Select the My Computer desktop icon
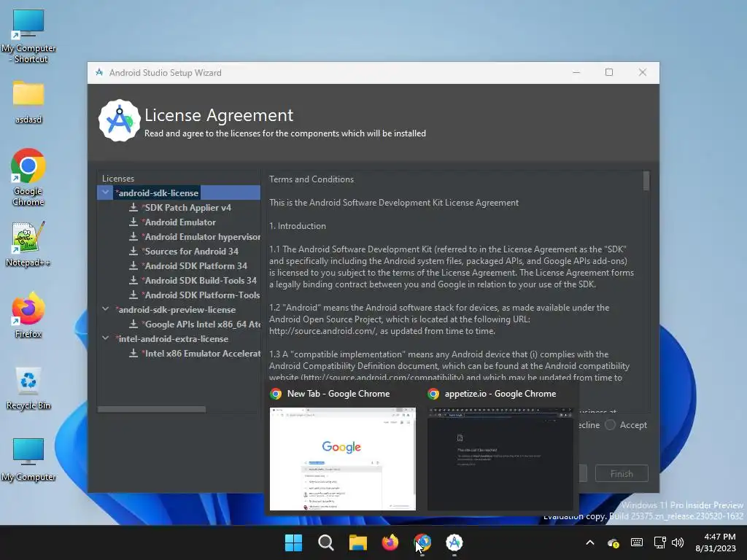Image resolution: width=747 pixels, height=560 pixels. (28, 459)
